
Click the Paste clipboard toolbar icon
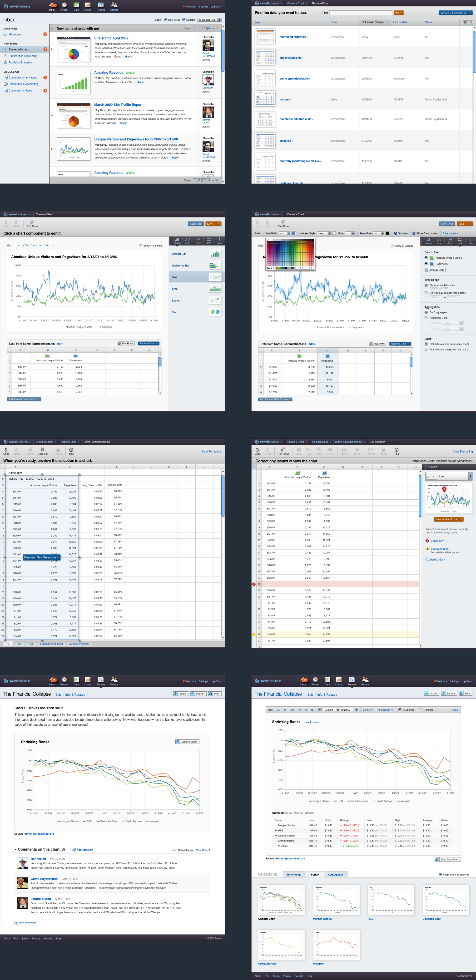(319, 450)
